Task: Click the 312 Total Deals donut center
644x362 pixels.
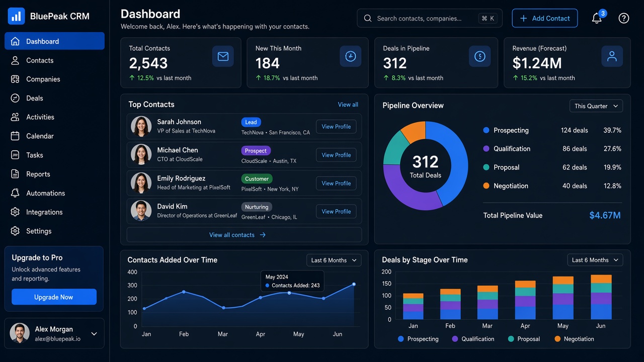Action: pos(426,166)
